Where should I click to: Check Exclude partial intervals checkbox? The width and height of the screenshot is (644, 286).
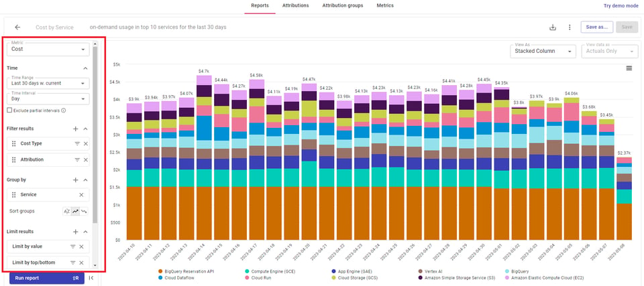(9, 111)
